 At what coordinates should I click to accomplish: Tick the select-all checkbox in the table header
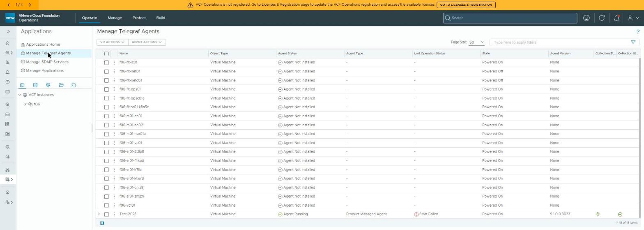(106, 53)
